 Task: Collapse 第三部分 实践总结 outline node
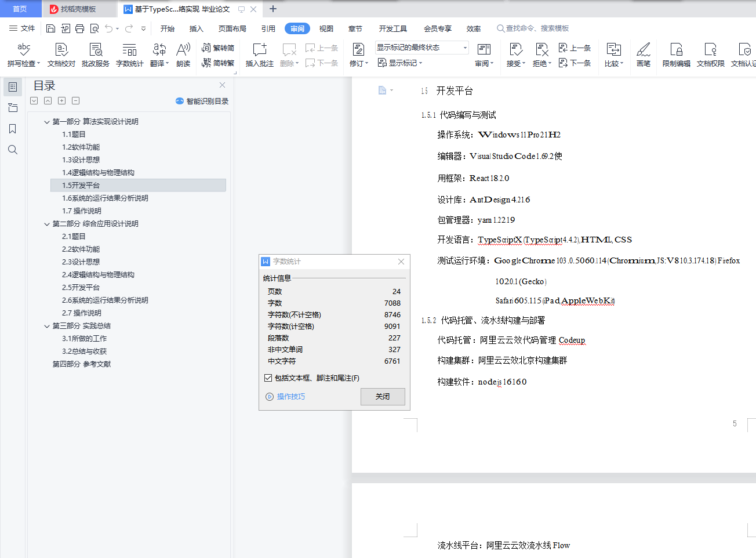click(x=47, y=326)
